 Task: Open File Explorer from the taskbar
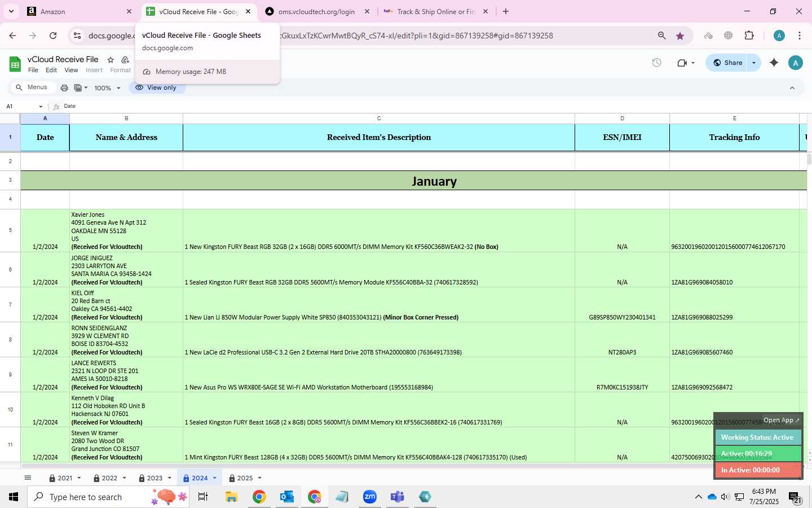click(x=232, y=497)
